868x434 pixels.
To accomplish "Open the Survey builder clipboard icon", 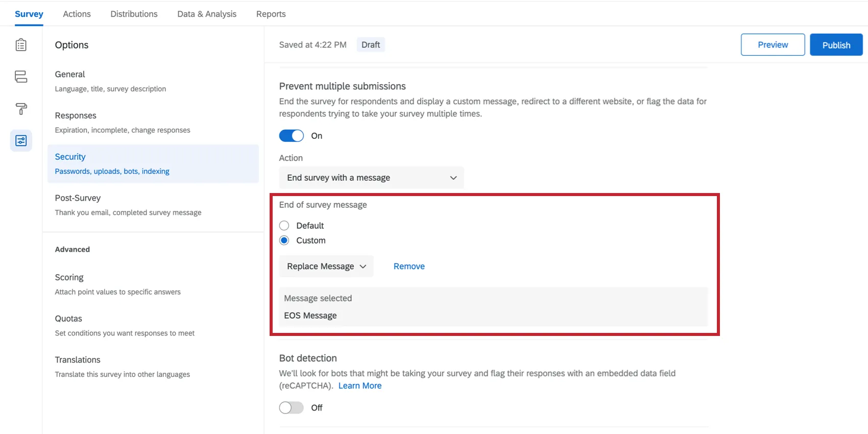I will click(21, 45).
